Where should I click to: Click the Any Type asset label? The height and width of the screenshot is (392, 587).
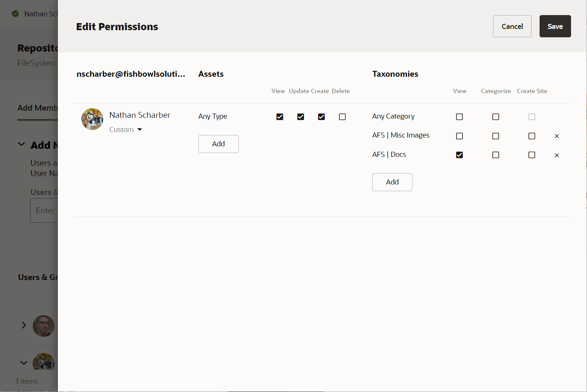(213, 117)
